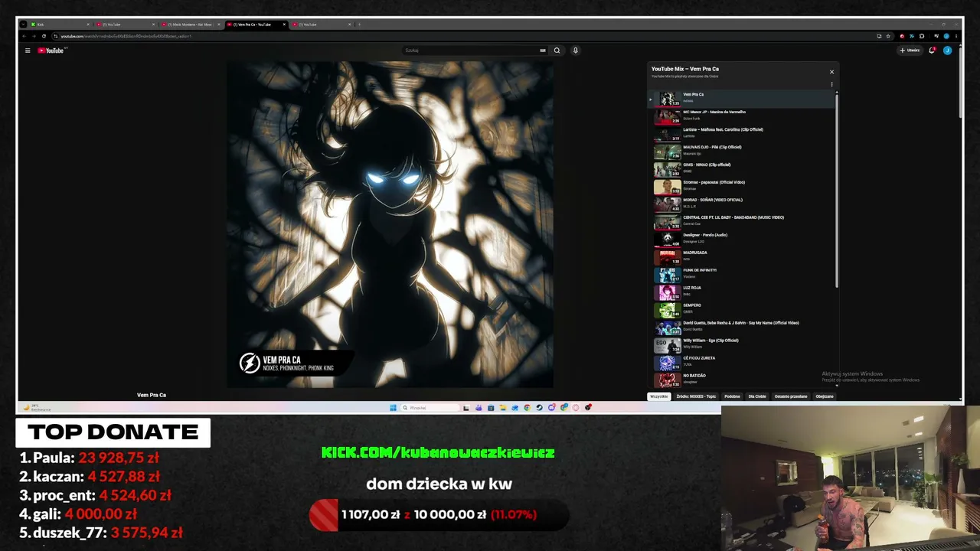Open the YouTube hamburger guide menu

pos(28,51)
